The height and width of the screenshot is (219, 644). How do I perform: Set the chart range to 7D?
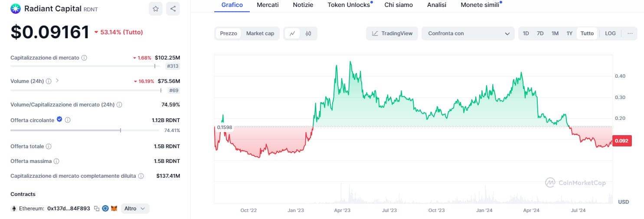click(540, 33)
